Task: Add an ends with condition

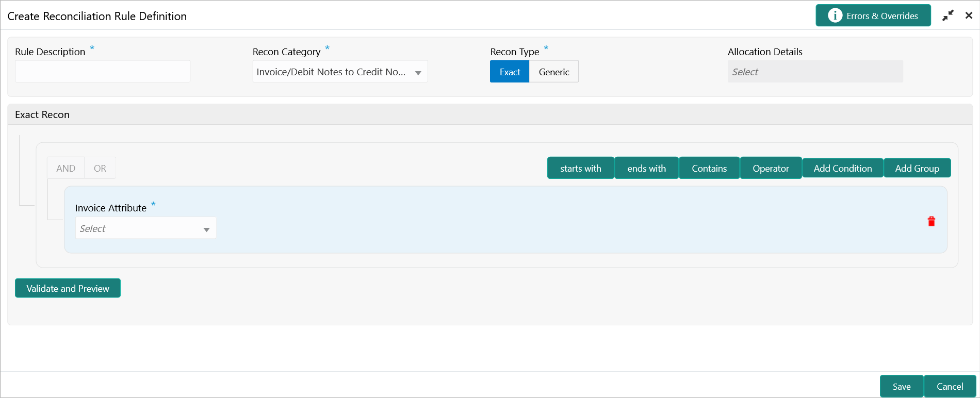Action: [646, 168]
